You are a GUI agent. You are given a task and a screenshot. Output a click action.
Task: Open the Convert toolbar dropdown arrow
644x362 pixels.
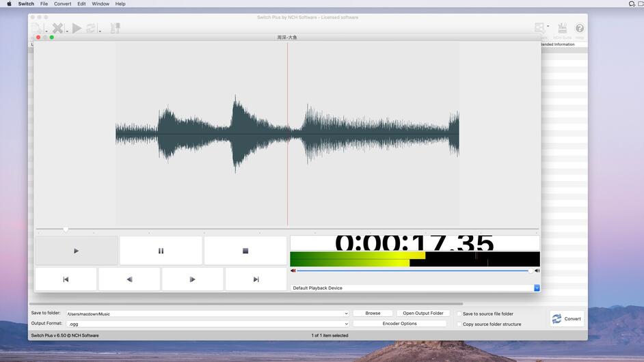click(x=100, y=31)
